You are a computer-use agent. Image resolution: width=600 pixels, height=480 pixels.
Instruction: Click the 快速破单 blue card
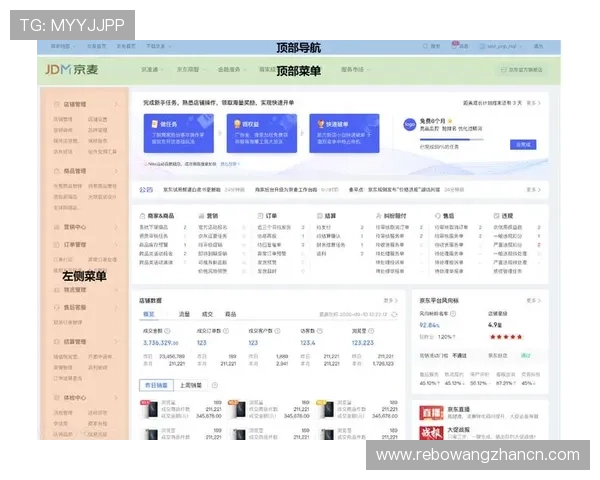tap(344, 133)
